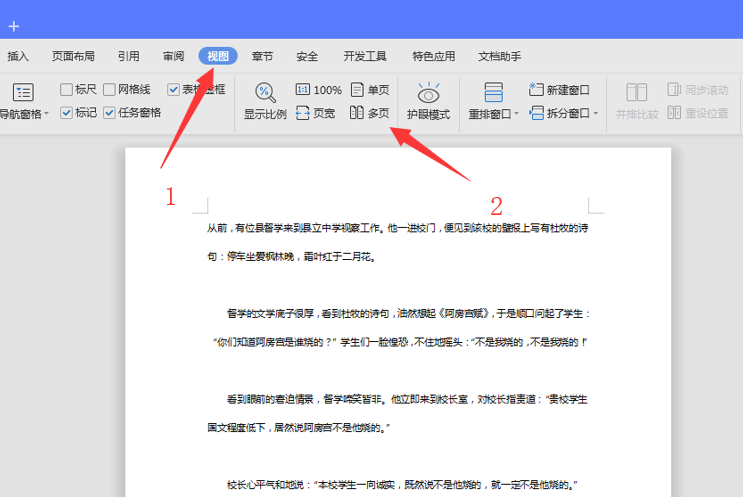Click the side-by-side compare icon
743x497 pixels.
636,92
